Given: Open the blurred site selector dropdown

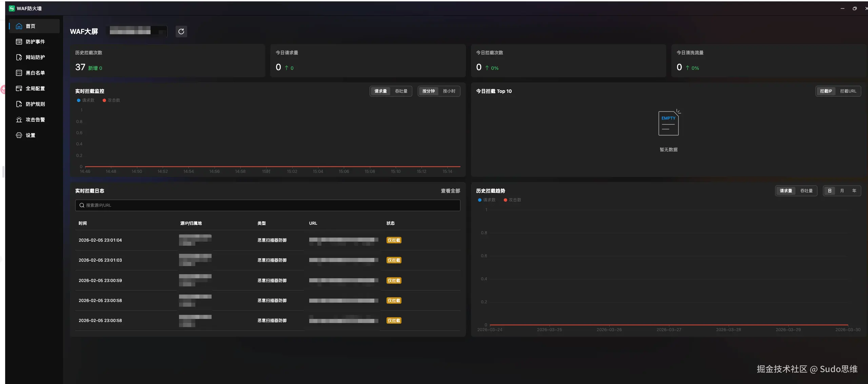Looking at the screenshot, I should click(137, 32).
